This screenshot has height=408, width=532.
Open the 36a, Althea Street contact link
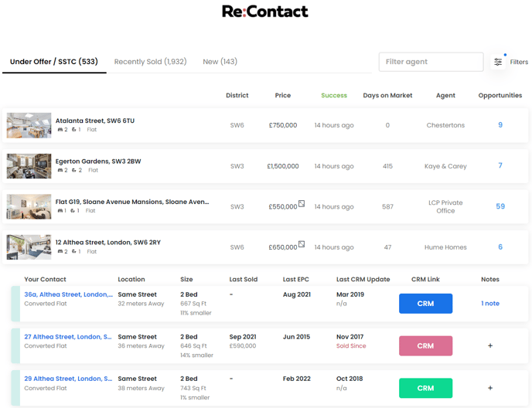[x=68, y=294]
